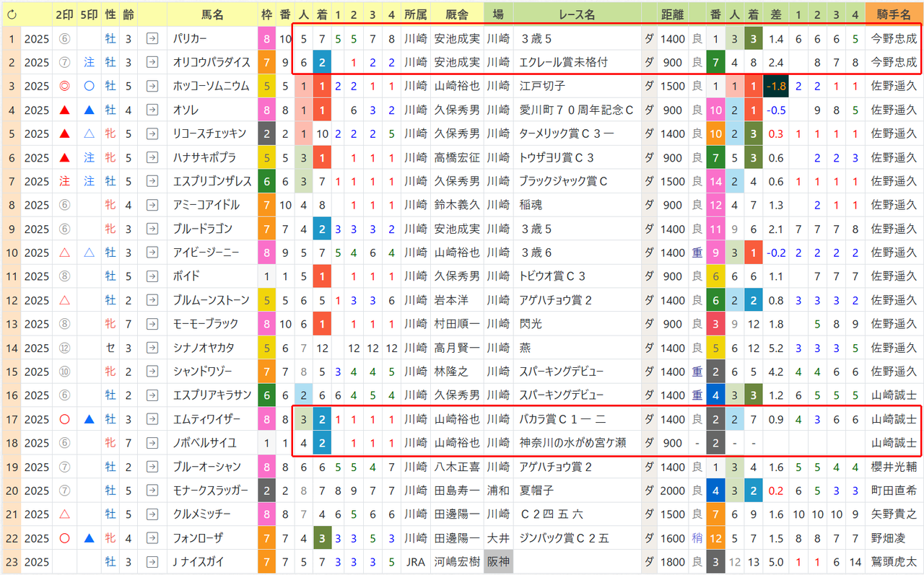Click the 騎手名 column header

(x=894, y=14)
